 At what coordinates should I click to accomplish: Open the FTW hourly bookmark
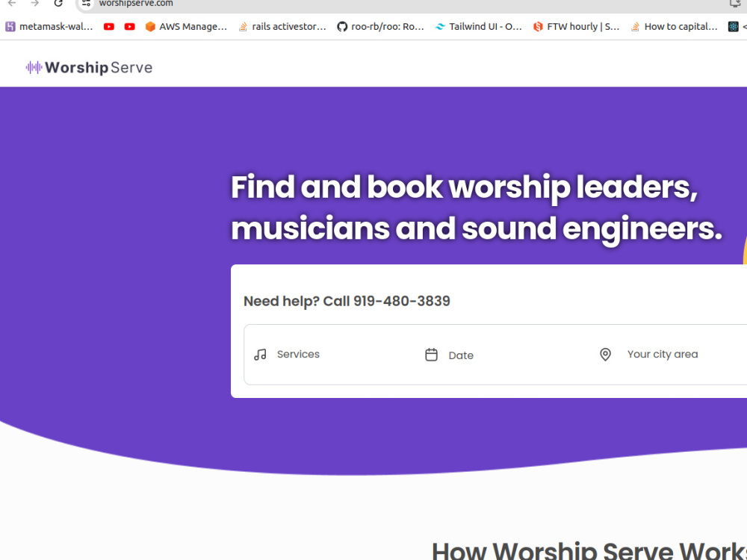tap(577, 27)
